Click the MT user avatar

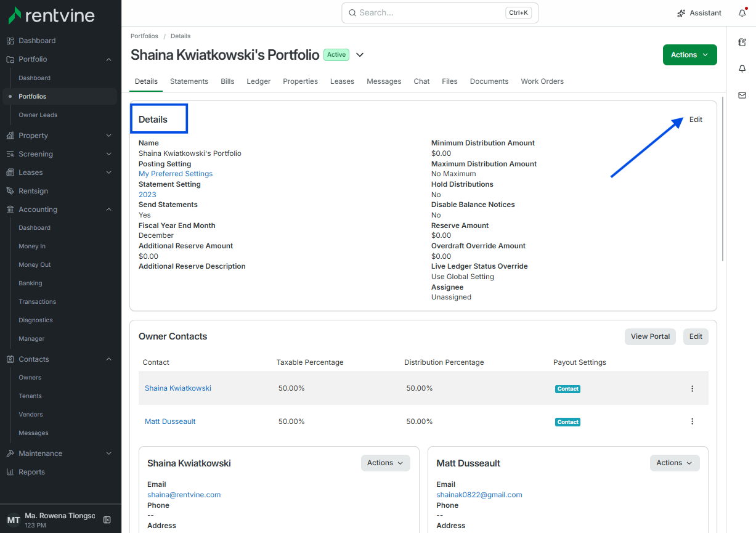coord(13,520)
